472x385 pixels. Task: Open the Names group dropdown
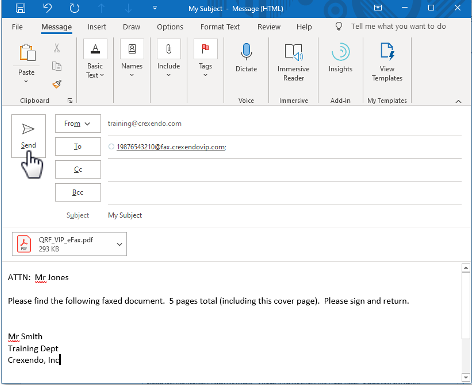tap(132, 58)
